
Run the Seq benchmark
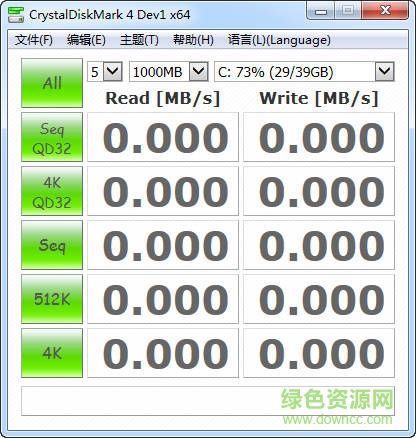[x=52, y=245]
